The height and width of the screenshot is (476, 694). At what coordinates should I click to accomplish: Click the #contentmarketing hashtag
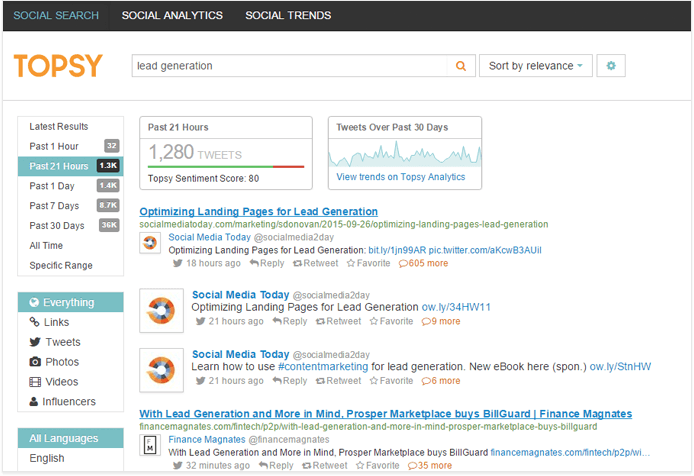323,367
